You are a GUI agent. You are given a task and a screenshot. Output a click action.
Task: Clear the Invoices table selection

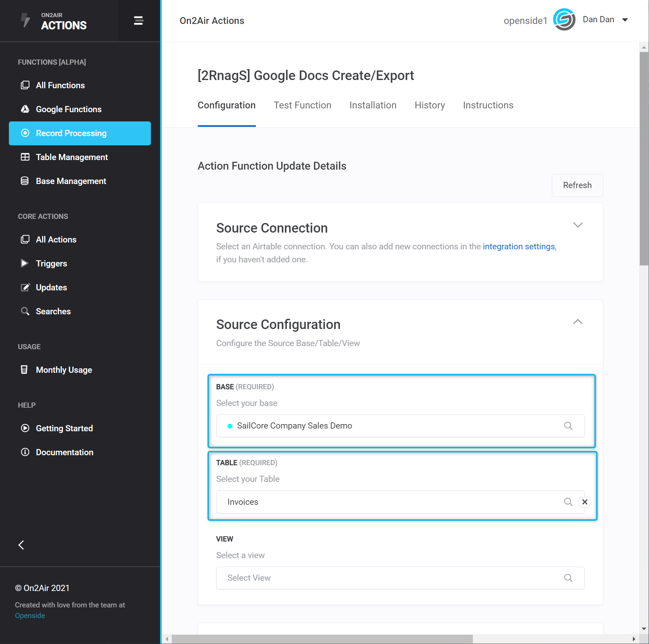click(585, 502)
